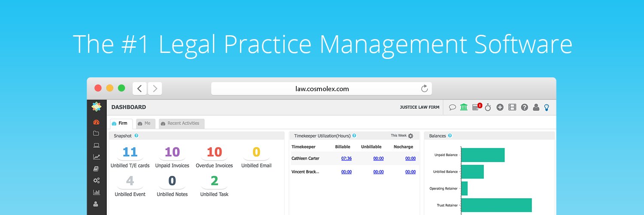Screen dimensions: 644x215
Task: Click the law.cosmolex.com address bar
Action: pos(322,89)
